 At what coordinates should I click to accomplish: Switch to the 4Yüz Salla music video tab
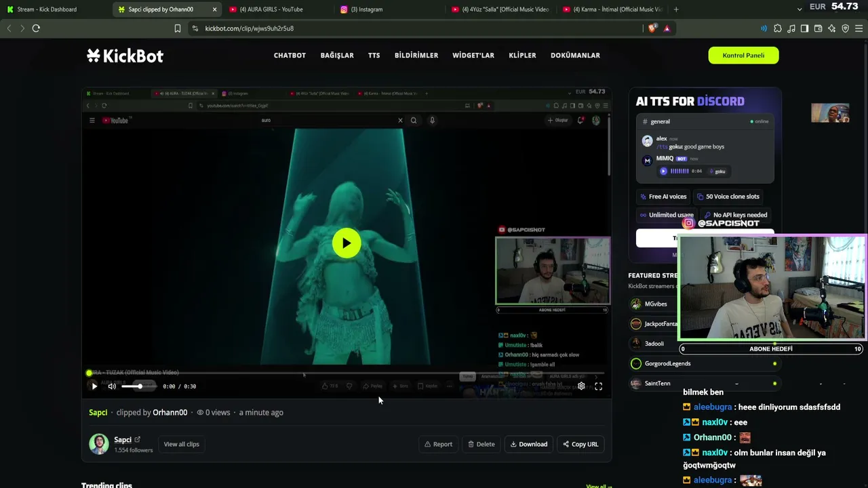[500, 9]
